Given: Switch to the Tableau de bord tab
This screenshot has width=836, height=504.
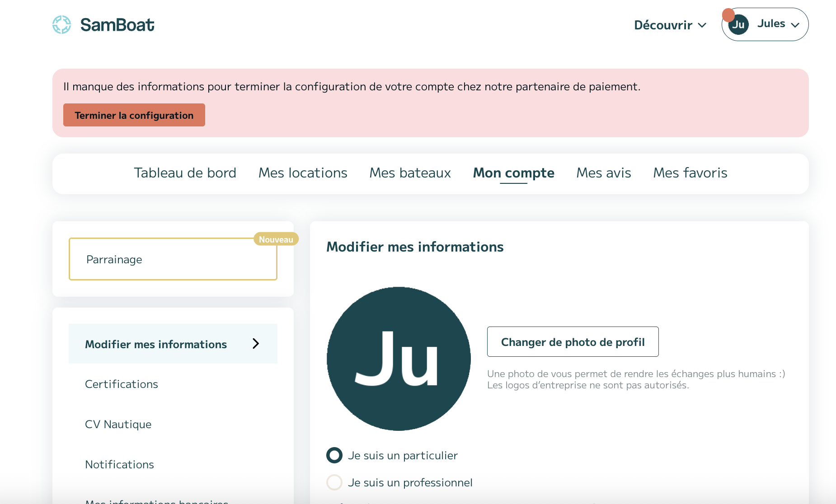Looking at the screenshot, I should pyautogui.click(x=185, y=173).
